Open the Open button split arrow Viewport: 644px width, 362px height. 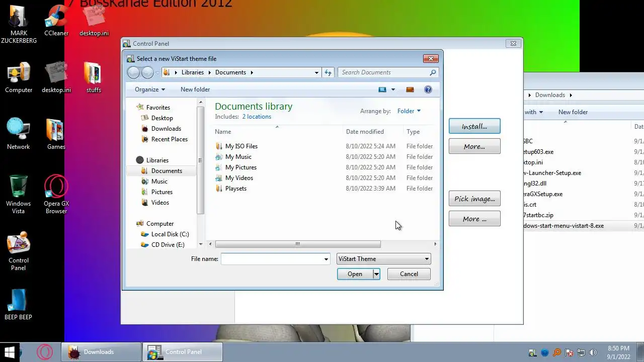[376, 274]
